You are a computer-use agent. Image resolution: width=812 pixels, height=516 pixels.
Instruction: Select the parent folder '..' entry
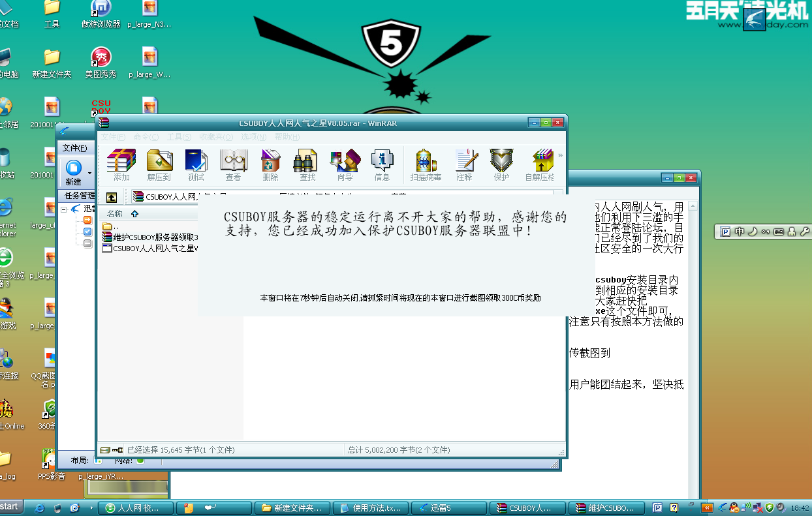click(110, 226)
